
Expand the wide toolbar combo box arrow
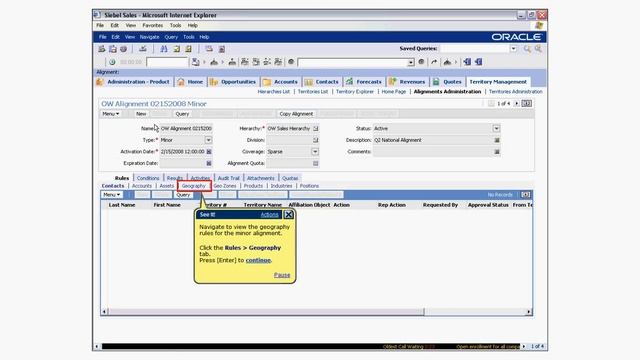411,62
